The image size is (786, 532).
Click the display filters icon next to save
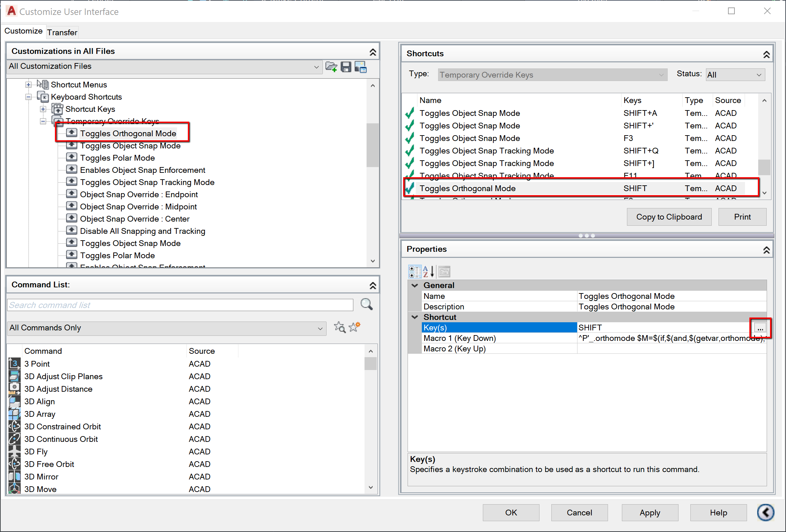pos(360,67)
